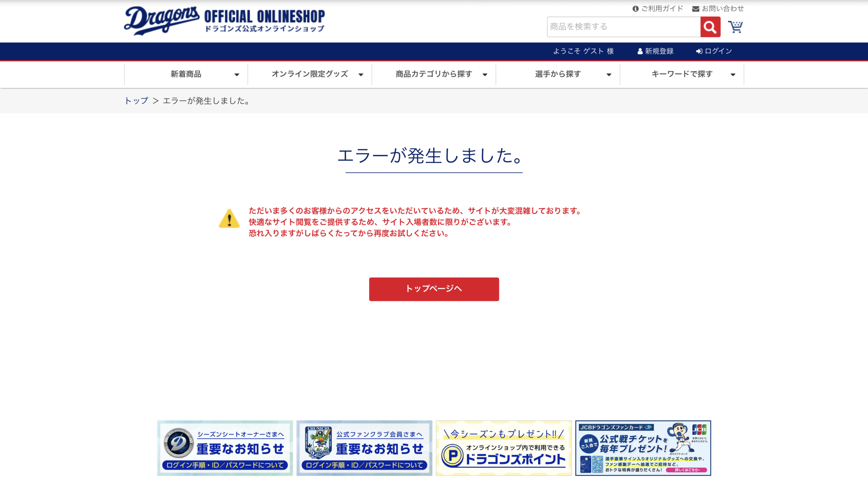
Task: Open the キーワードで探す menu
Action: [x=682, y=74]
